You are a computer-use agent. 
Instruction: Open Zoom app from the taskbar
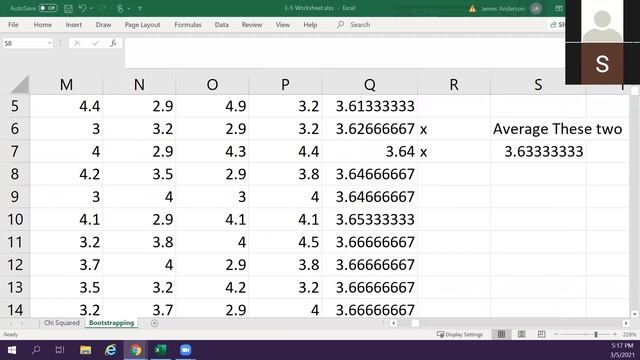click(185, 350)
